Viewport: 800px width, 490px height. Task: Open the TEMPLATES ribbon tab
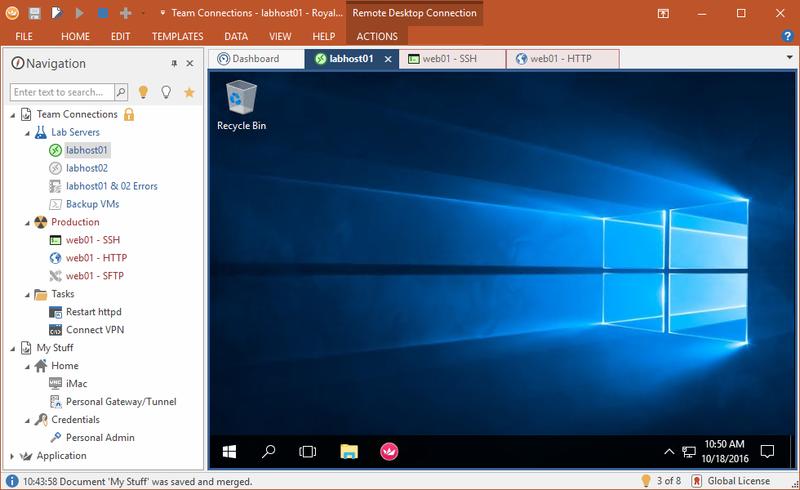(x=177, y=36)
